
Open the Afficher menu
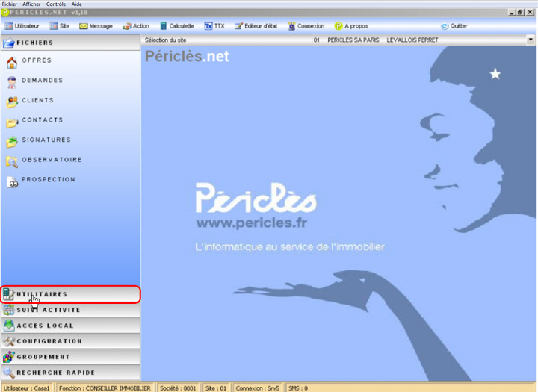pyautogui.click(x=31, y=4)
